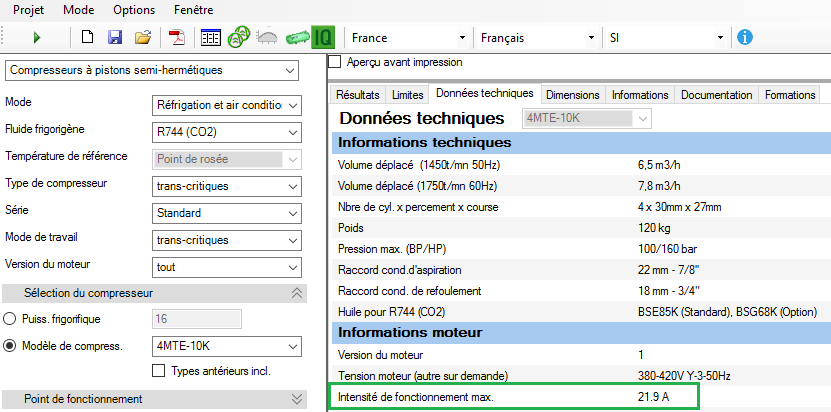Export to PDF icon

(x=176, y=38)
